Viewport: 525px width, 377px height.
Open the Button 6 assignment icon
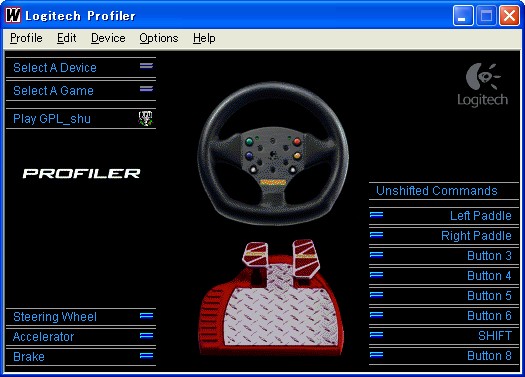click(x=376, y=315)
